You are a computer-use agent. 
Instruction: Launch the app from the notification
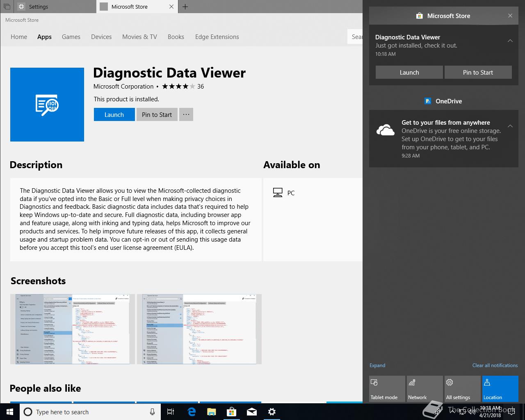click(x=409, y=72)
